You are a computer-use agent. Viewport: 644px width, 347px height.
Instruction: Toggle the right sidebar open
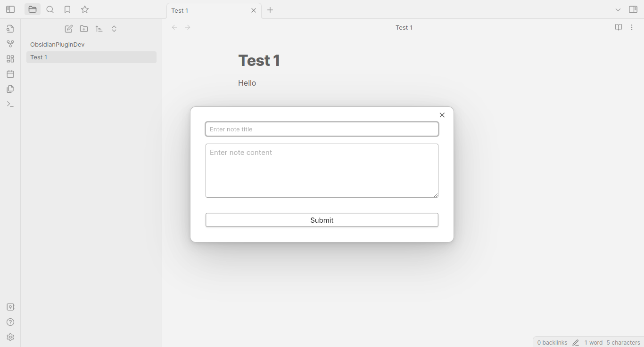coord(634,9)
